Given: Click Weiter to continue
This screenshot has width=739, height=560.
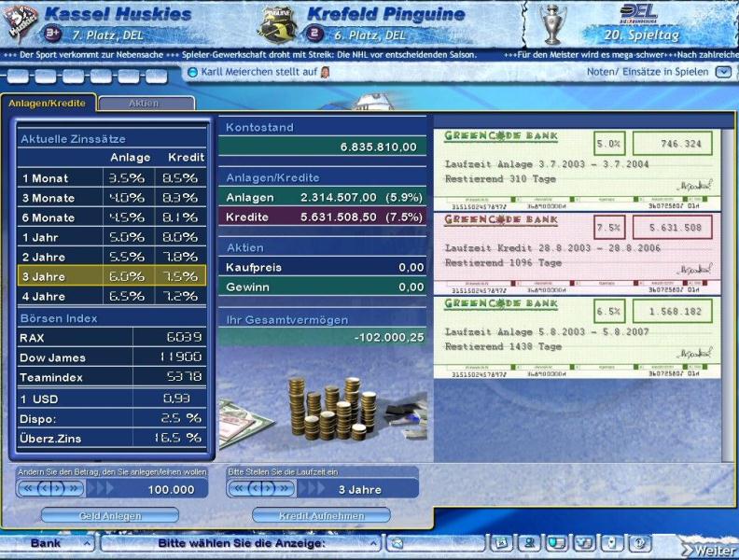Looking at the screenshot, I should tap(707, 550).
